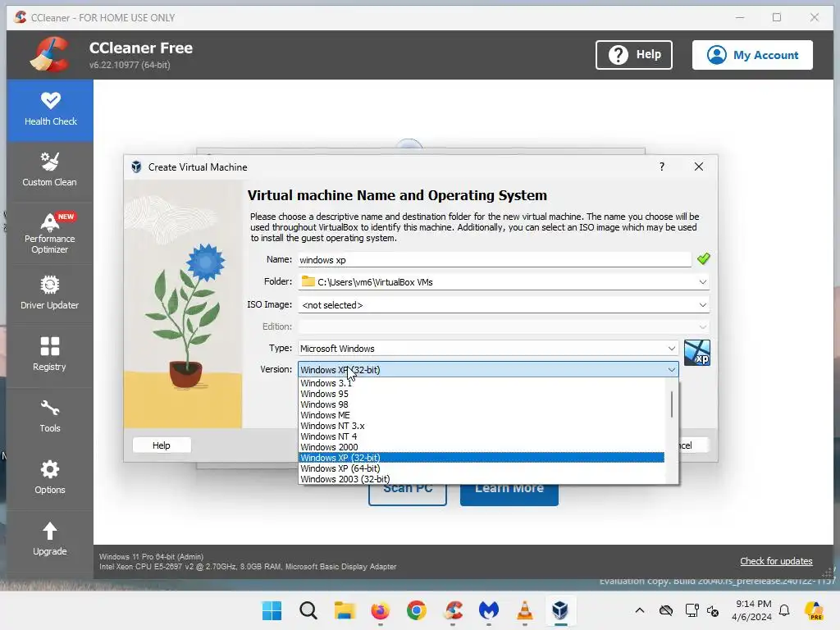Open Malwarebytes from taskbar
The image size is (840, 630).
click(489, 610)
